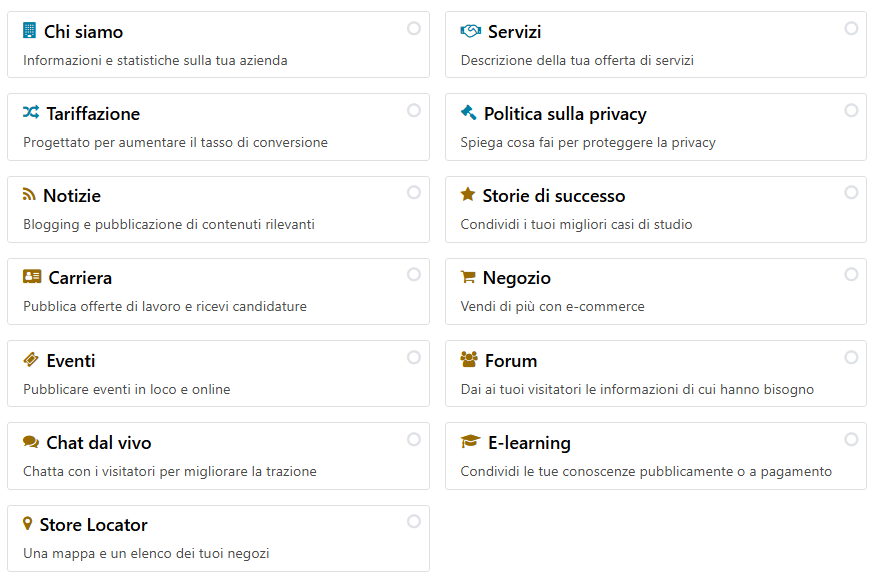Click the shuffle icon beside Tariffazione
This screenshot has width=882, height=578.
(x=31, y=113)
